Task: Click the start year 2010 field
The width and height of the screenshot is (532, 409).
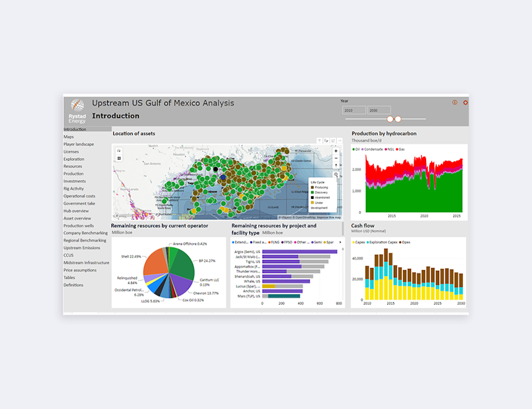Action: click(354, 110)
